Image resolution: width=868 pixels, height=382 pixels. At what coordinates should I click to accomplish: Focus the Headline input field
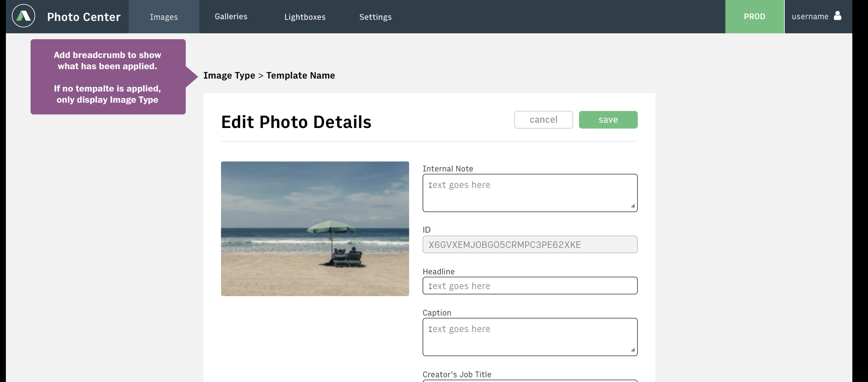click(x=530, y=286)
